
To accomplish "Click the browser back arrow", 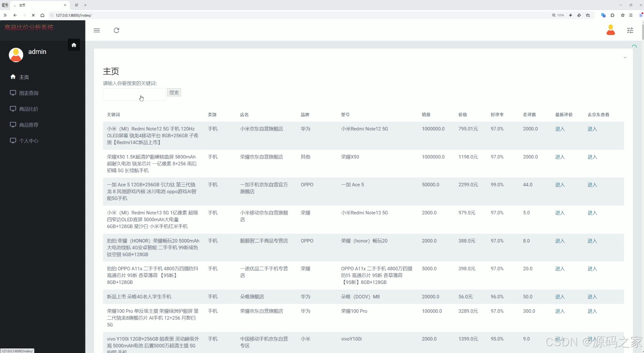I will pos(15,15).
